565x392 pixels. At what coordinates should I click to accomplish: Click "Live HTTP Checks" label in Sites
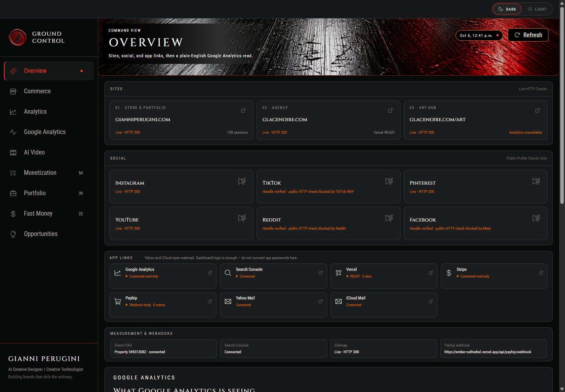533,89
